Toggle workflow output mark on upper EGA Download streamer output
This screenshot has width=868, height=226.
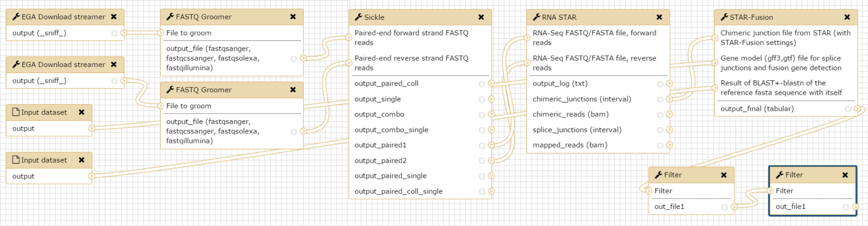coord(114,33)
